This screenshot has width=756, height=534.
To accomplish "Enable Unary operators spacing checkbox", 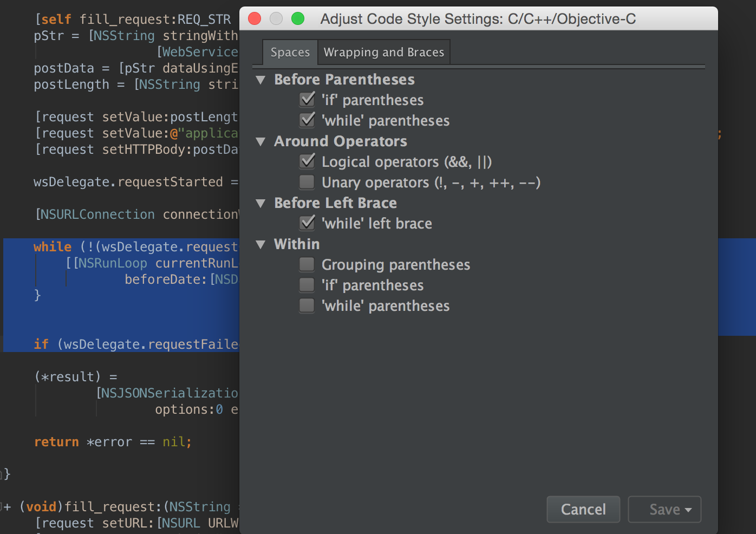I will point(307,182).
